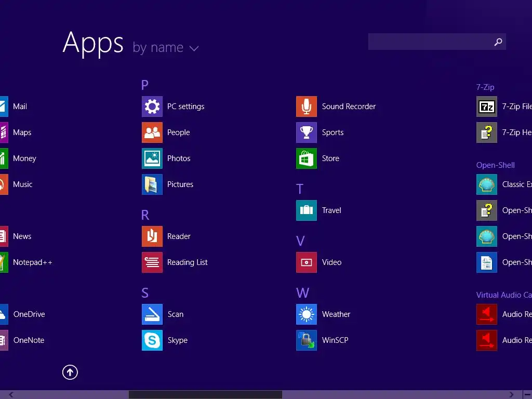532x399 pixels.
Task: Click the 'OneDrive' label
Action: (x=29, y=314)
